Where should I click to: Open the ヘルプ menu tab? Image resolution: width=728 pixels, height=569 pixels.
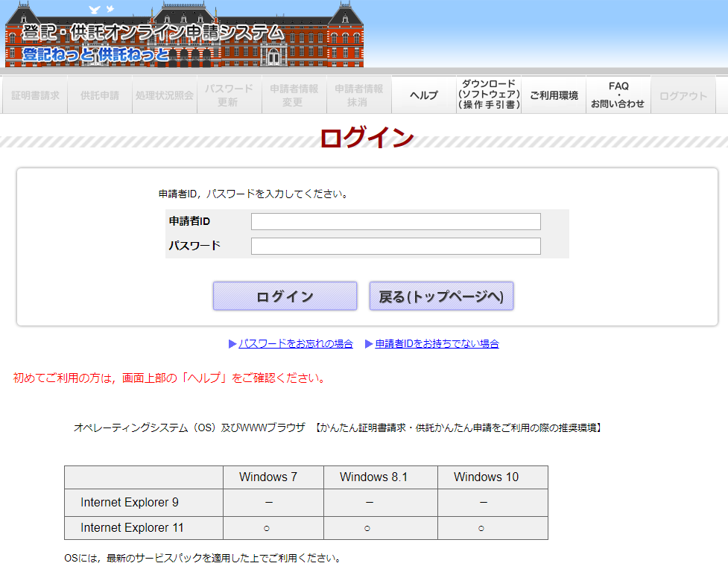tap(424, 95)
